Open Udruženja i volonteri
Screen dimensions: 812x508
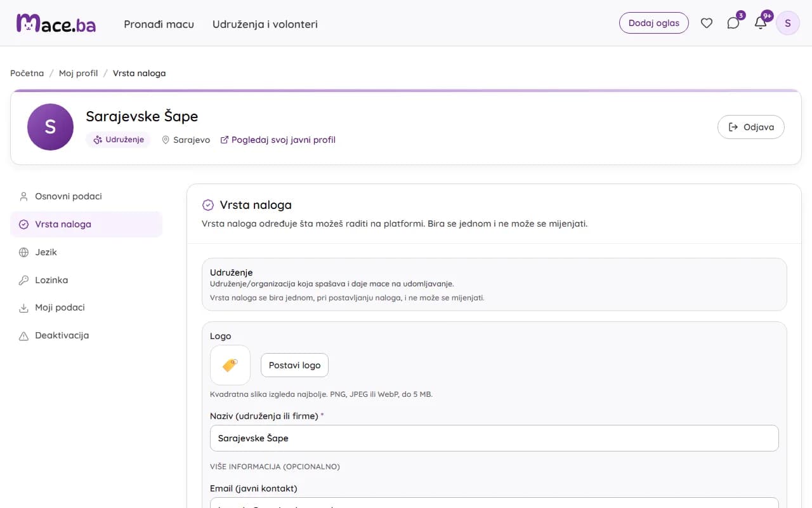coord(265,24)
